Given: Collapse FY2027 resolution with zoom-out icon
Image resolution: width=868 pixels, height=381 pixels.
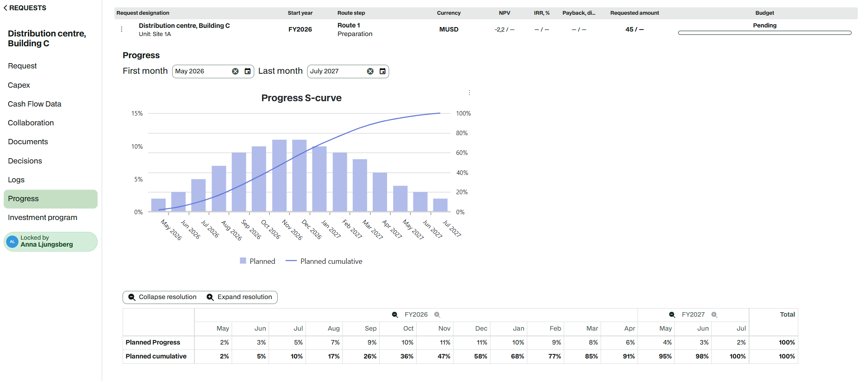Looking at the screenshot, I should coord(672,315).
